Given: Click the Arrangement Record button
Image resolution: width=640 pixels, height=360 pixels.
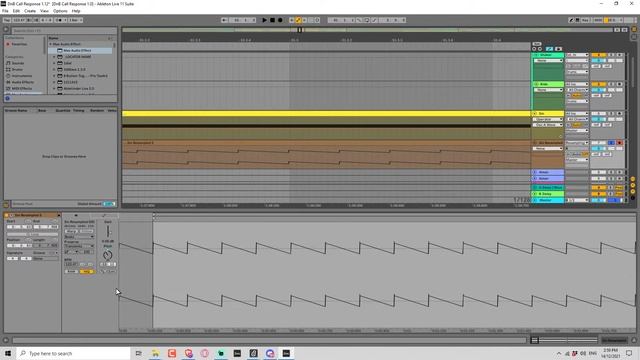Looking at the screenshot, I should (280, 20).
